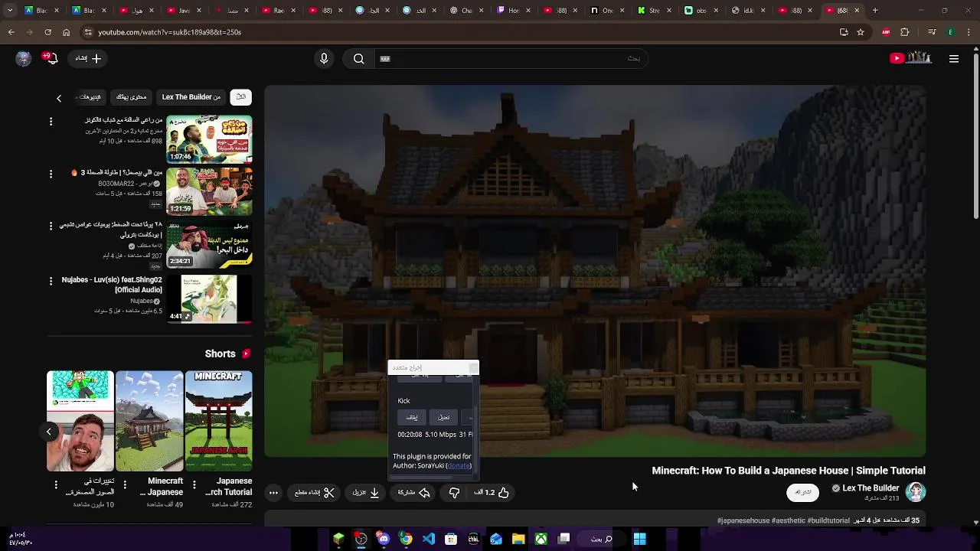Click the like button showing 1.2 ألف
Image resolution: width=980 pixels, height=551 pixels.
[x=492, y=493]
